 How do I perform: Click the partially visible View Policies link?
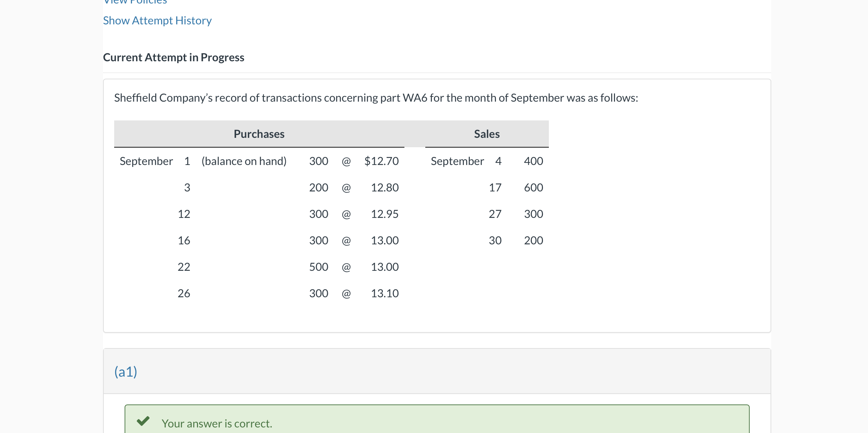point(135,2)
